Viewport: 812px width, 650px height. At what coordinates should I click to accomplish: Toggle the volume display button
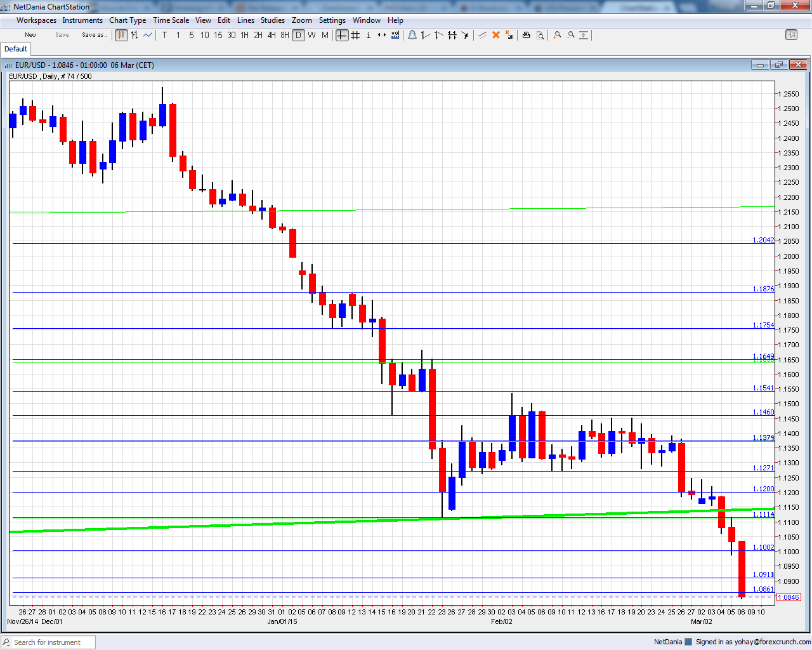tap(395, 35)
